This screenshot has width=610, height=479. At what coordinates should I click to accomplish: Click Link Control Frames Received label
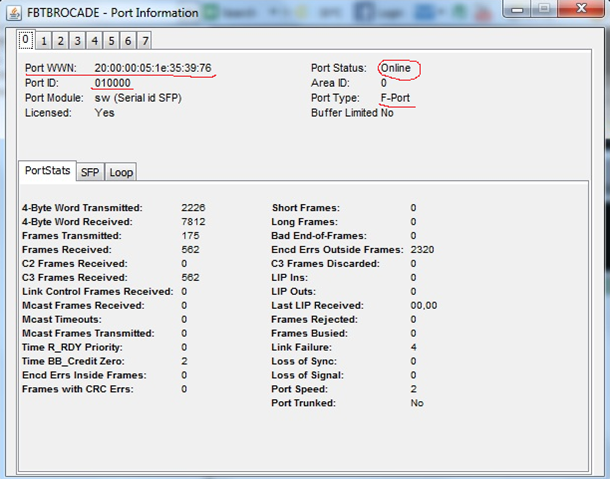(x=98, y=292)
